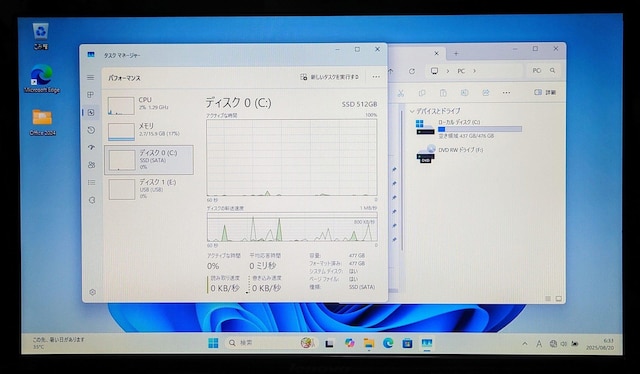The width and height of the screenshot is (640, 374).
Task: Click magnifier search icon in Explorer
Action: [x=552, y=71]
